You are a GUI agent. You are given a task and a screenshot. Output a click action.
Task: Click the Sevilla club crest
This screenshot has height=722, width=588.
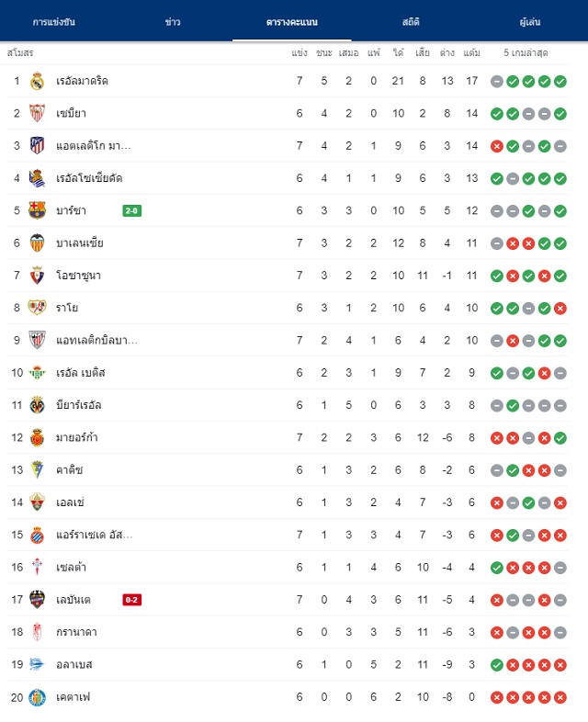[x=37, y=113]
